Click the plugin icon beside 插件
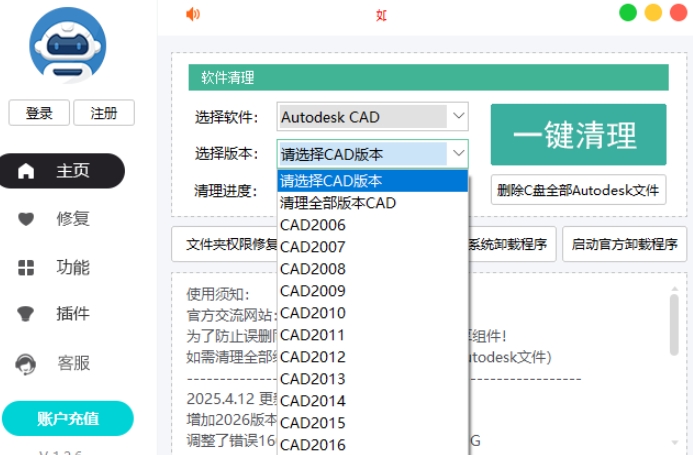The width and height of the screenshot is (693, 455). (26, 314)
